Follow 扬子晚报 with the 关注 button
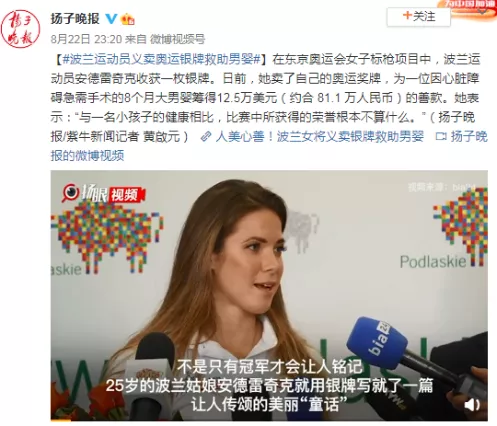This screenshot has height=426, width=497. pos(419,16)
